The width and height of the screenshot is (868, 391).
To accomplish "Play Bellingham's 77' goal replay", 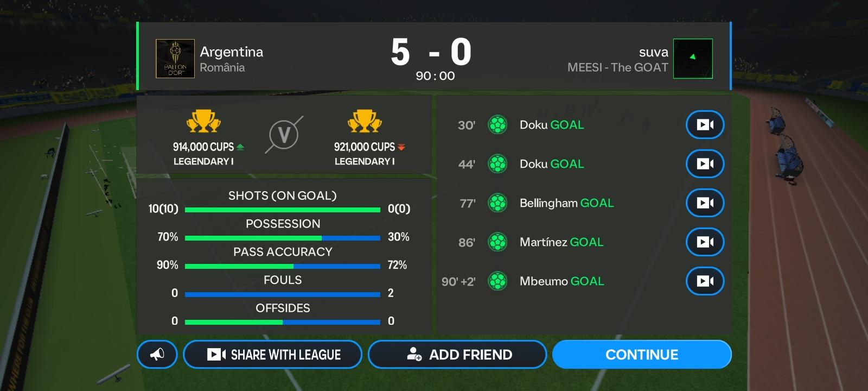I will (x=705, y=203).
